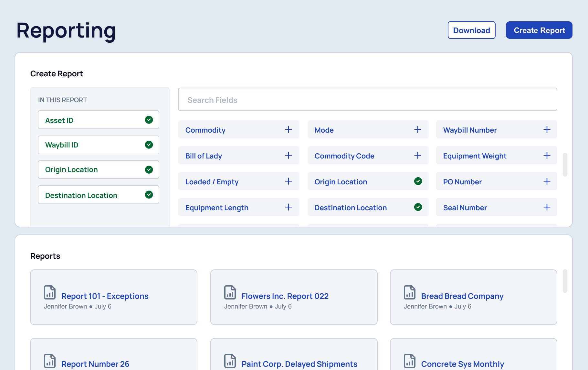Uncheck Asset ID in the report list

click(149, 120)
